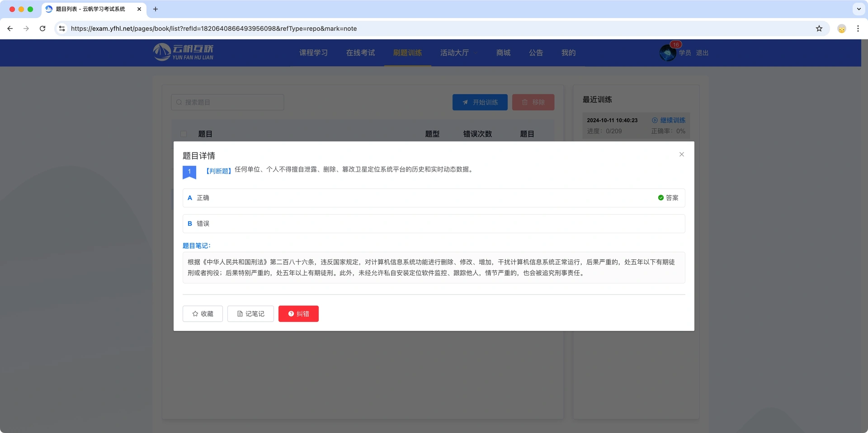Screen dimensions: 868x433
Task: Go back with the browser back arrow
Action: pos(10,29)
